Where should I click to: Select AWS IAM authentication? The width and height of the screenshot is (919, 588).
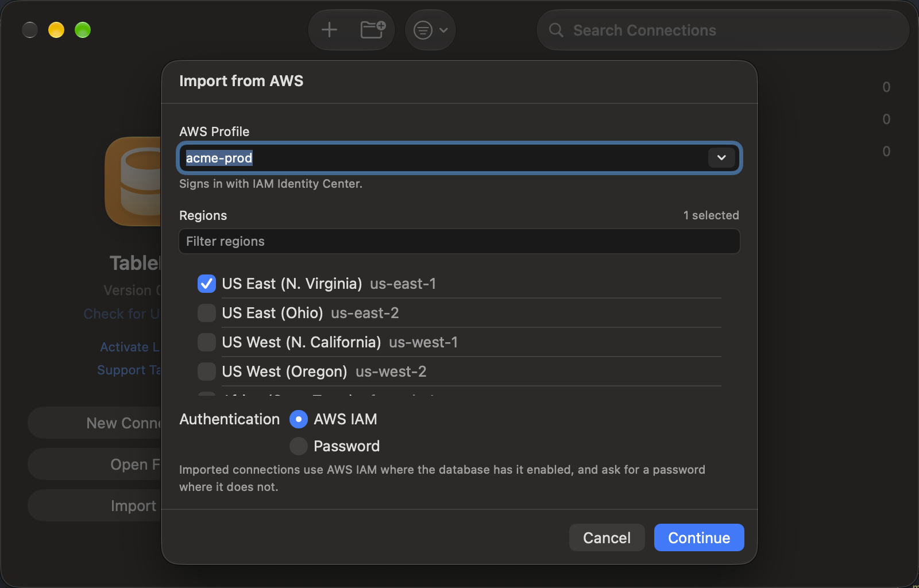(299, 419)
